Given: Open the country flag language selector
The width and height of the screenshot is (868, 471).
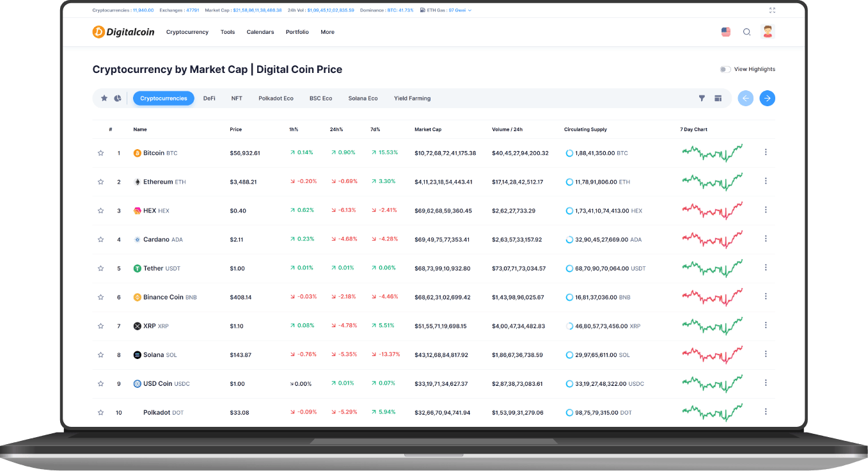Looking at the screenshot, I should (726, 32).
